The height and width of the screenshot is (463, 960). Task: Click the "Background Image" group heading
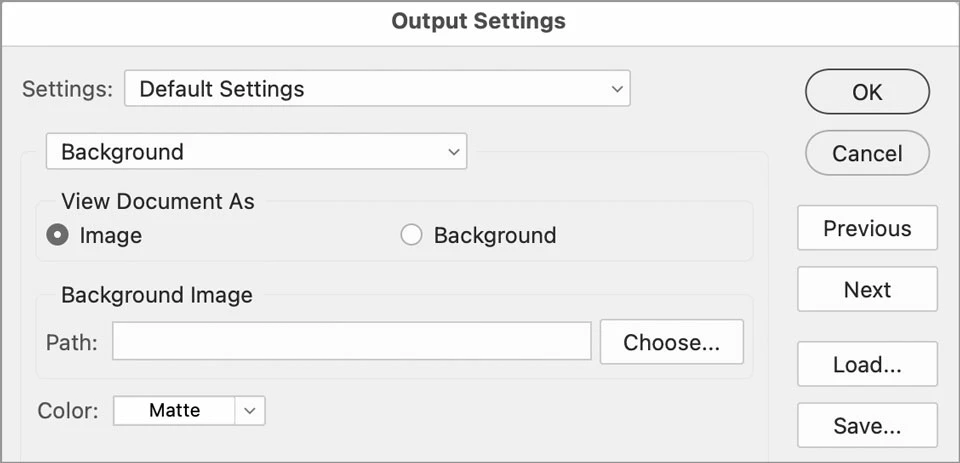[157, 295]
